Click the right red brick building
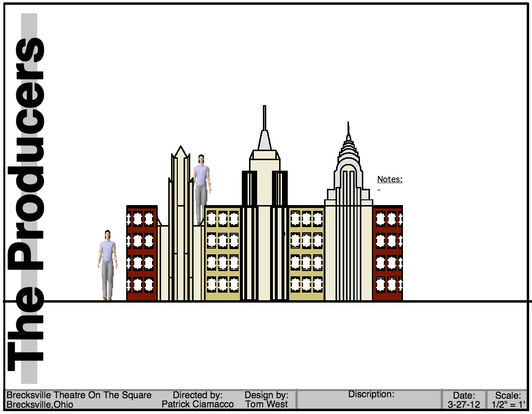The image size is (532, 414). pyautogui.click(x=388, y=253)
